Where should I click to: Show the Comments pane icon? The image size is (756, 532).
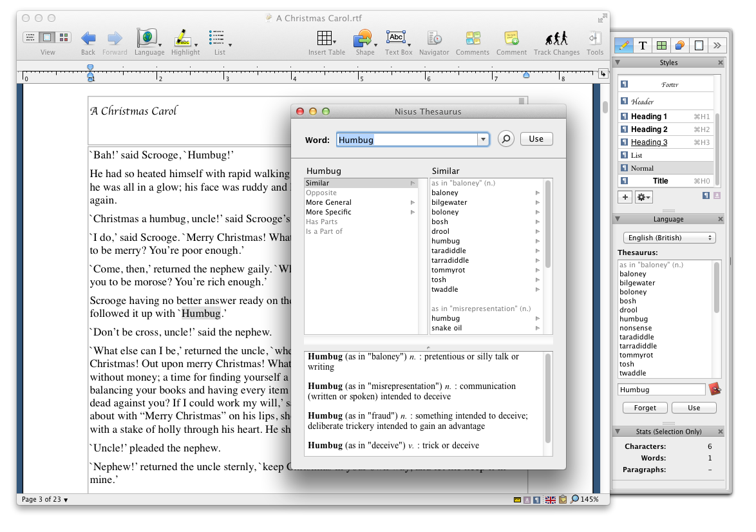click(x=473, y=37)
